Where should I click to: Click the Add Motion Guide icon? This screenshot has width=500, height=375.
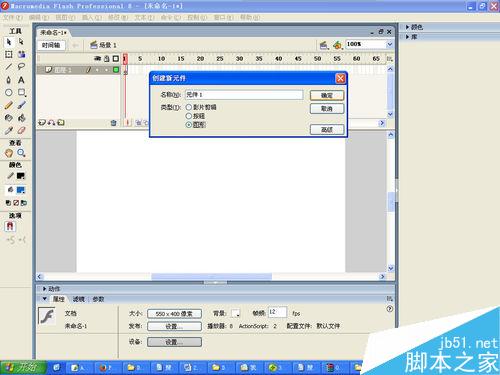click(51, 123)
